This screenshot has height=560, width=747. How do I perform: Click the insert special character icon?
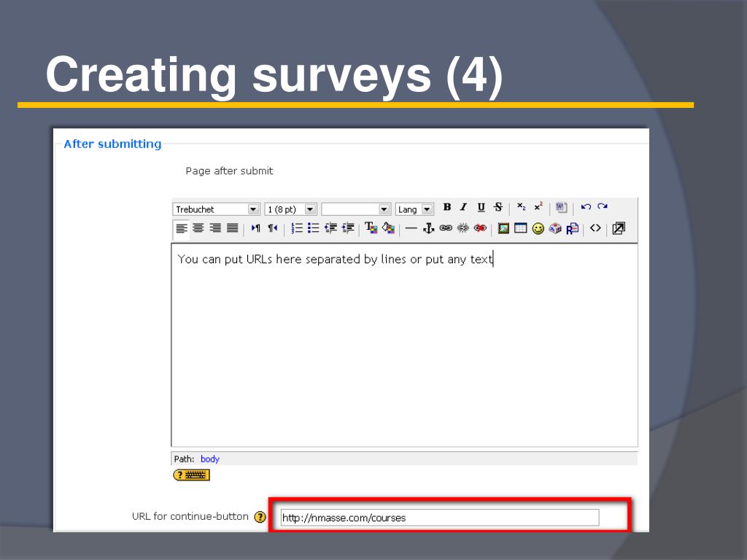point(555,228)
